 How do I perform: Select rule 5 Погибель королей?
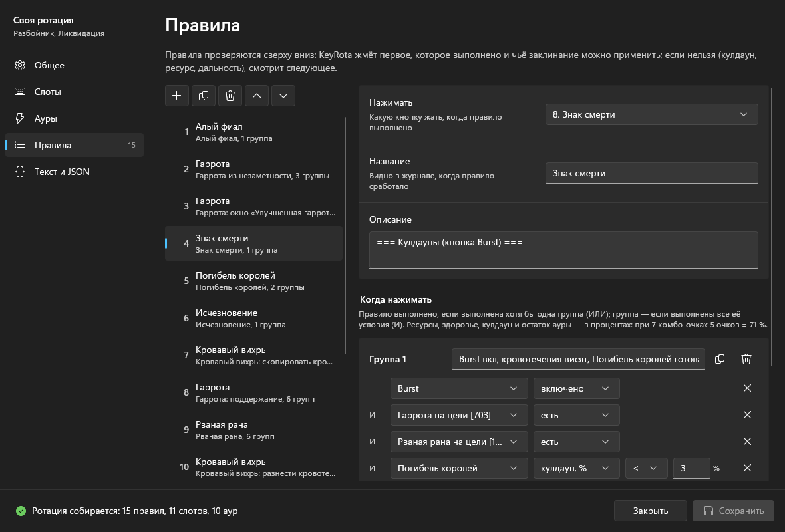(x=254, y=281)
